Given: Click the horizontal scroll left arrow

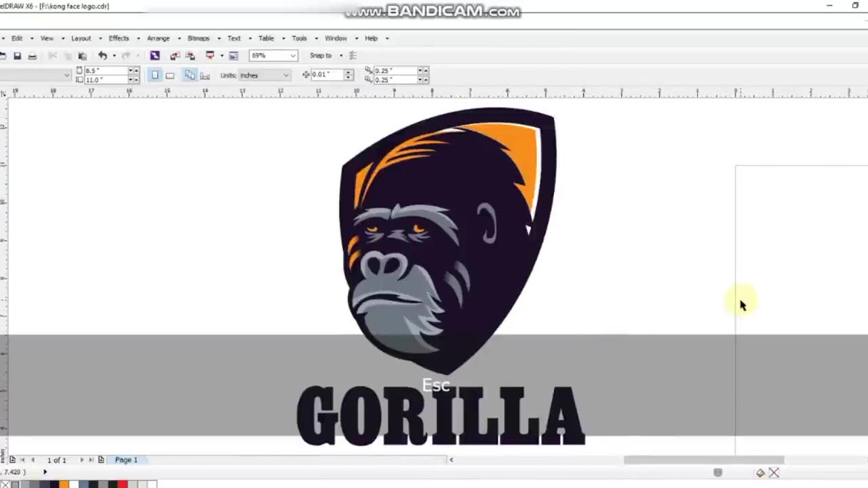Looking at the screenshot, I should 451,460.
